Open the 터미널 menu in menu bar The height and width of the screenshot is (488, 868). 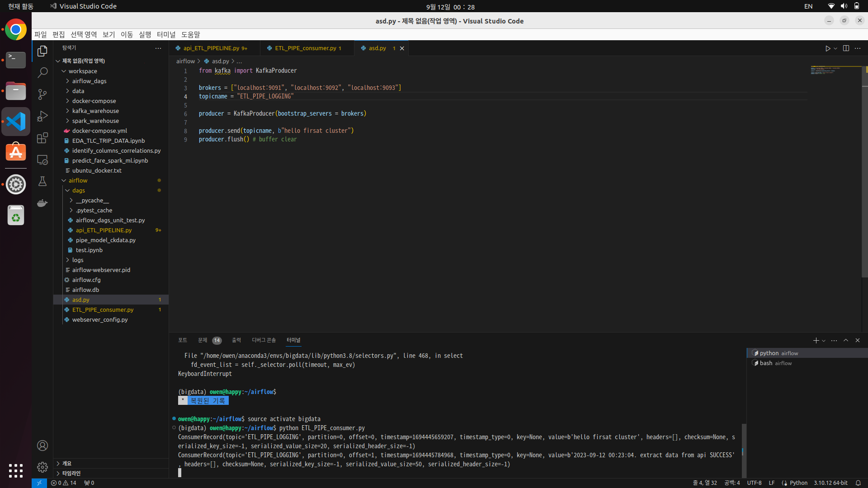coord(166,34)
